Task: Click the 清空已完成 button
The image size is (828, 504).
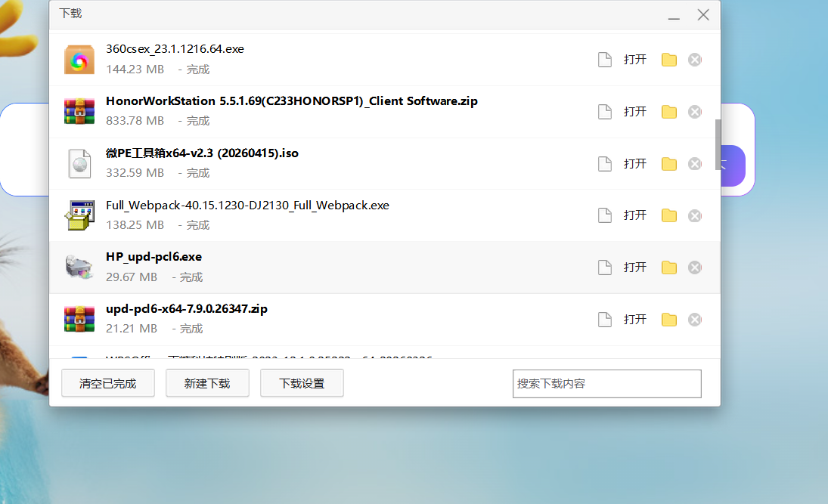Action: point(107,383)
